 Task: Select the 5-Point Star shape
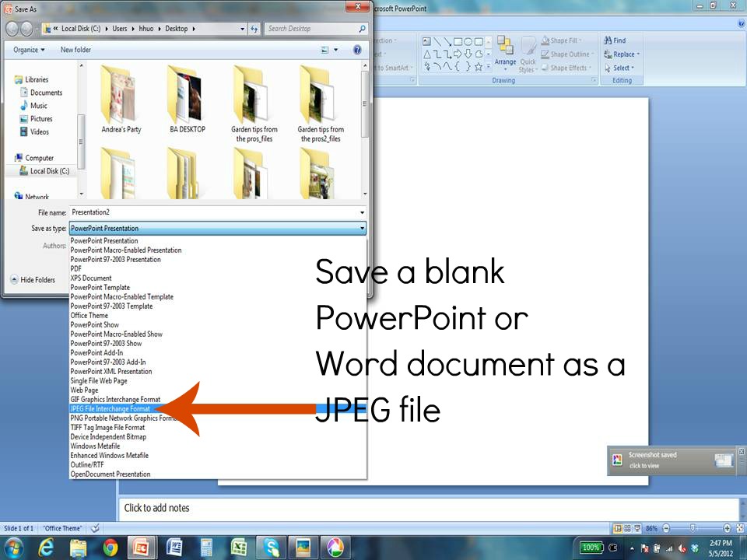[479, 67]
